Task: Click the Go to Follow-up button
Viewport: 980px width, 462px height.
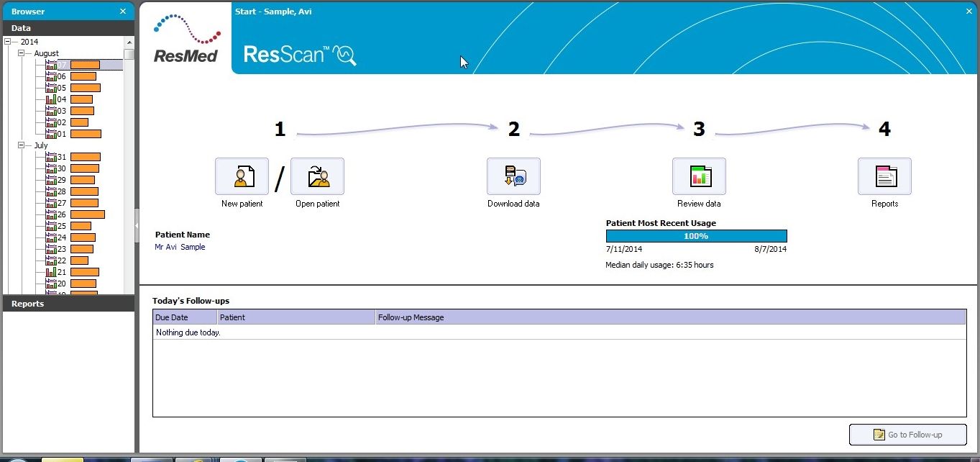Action: (x=907, y=435)
